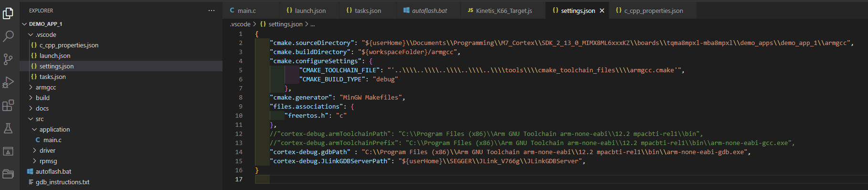Open the Testing flask view
Image resolution: width=868 pixels, height=190 pixels.
tap(8, 128)
